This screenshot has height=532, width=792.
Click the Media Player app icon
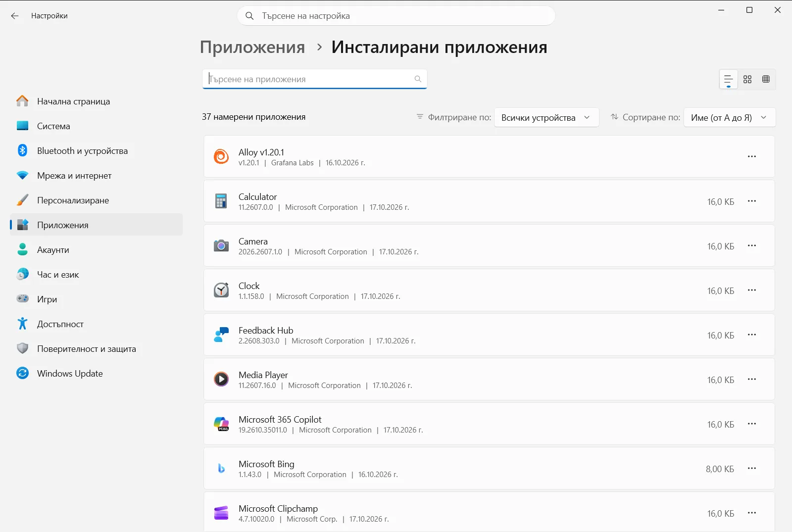click(221, 379)
